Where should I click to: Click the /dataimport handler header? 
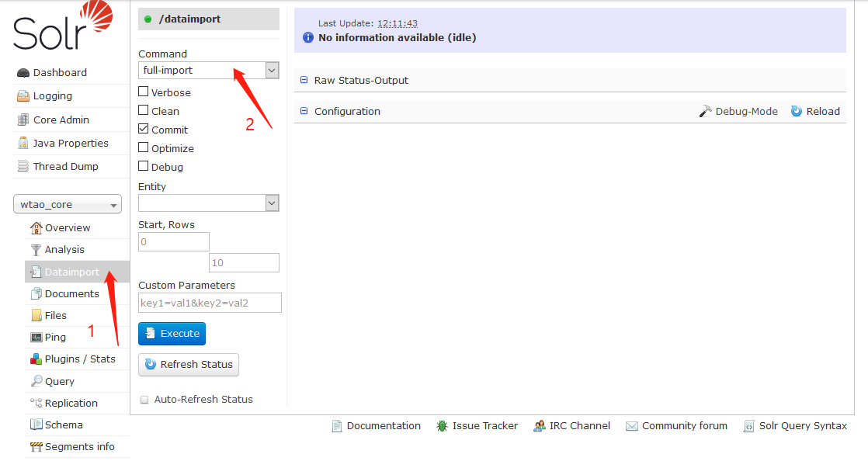click(x=209, y=19)
